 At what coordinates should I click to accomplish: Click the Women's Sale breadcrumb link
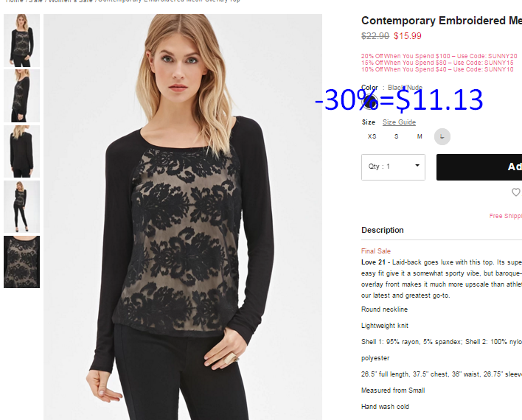70,1
